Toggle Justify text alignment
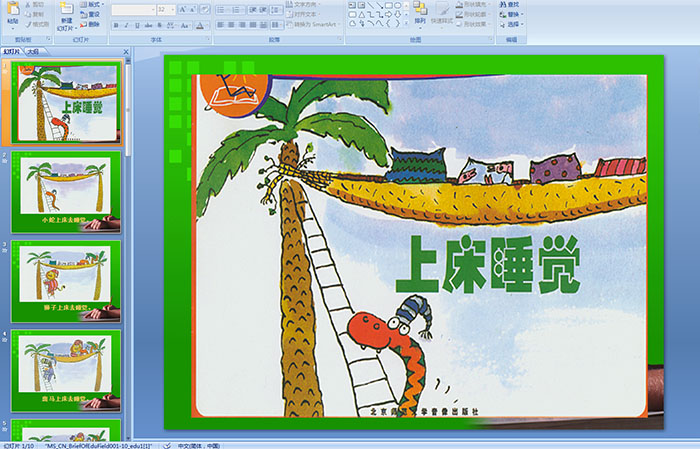 pos(253,25)
